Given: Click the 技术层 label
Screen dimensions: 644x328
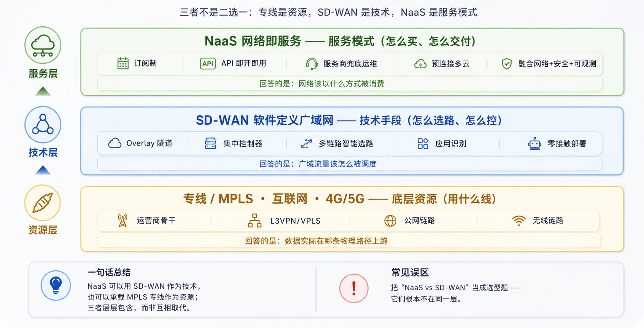Looking at the screenshot, I should pos(43,152).
